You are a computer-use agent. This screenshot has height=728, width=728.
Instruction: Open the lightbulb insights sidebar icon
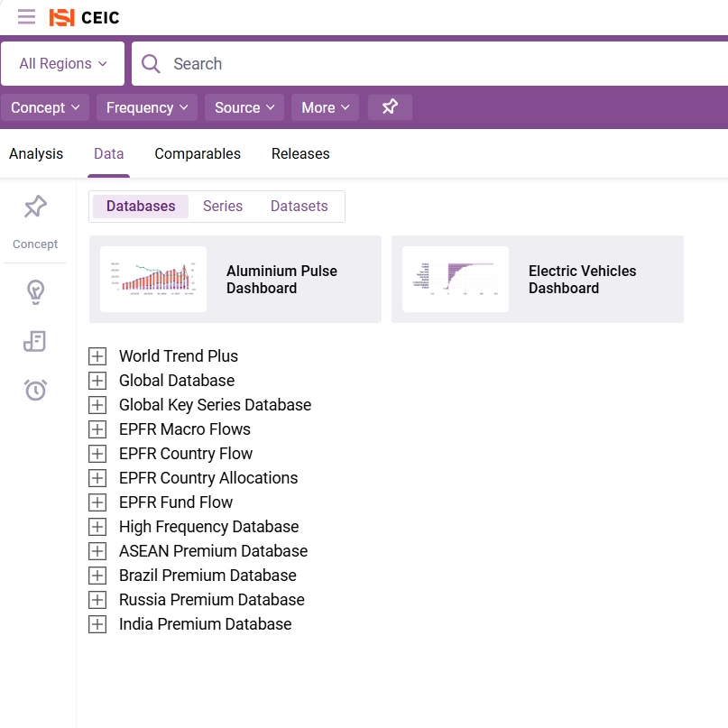click(x=35, y=292)
